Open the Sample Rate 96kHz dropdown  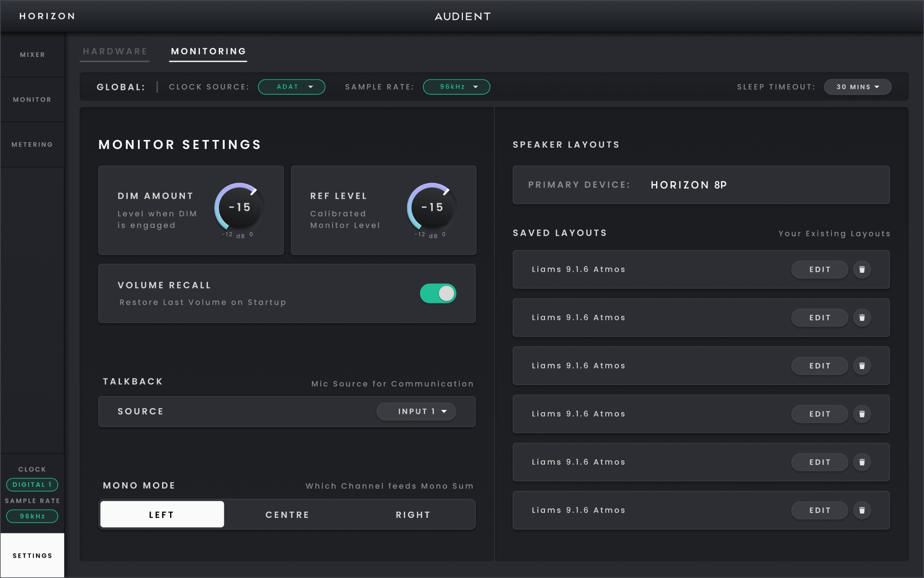tap(456, 87)
